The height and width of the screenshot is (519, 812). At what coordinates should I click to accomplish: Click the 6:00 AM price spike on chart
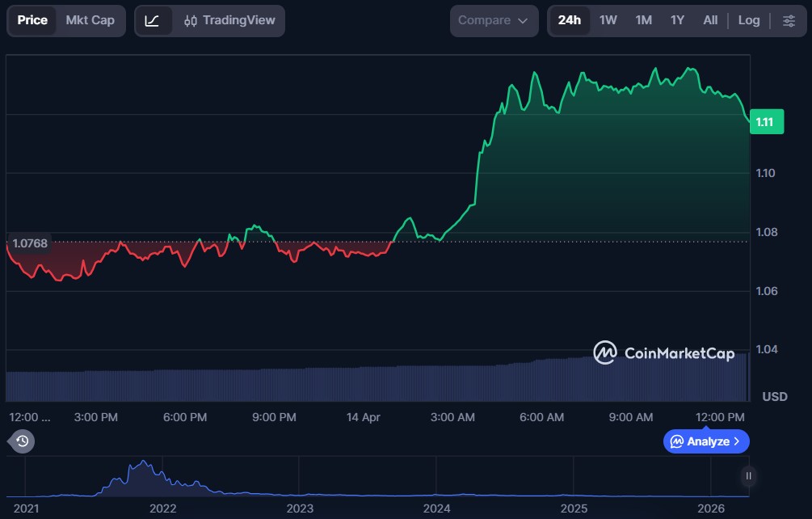[x=534, y=74]
